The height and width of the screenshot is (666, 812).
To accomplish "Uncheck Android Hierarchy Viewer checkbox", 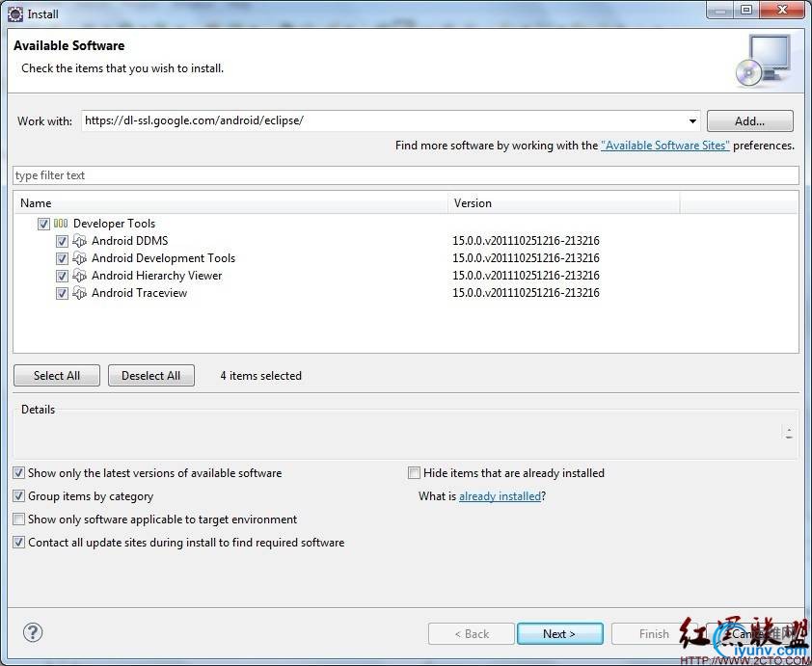I will [62, 276].
